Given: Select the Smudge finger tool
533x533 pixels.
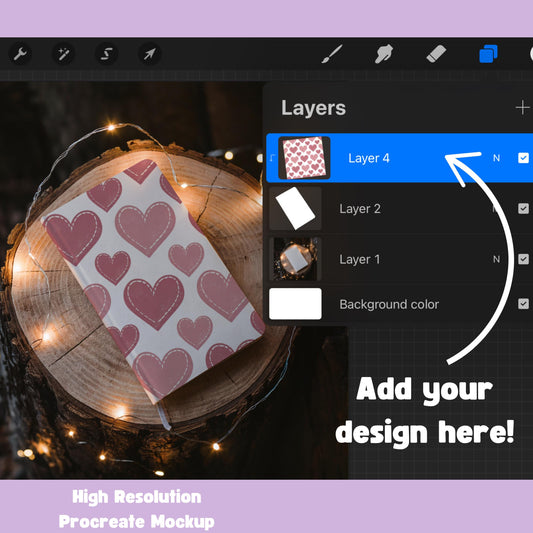Looking at the screenshot, I should pos(384,54).
